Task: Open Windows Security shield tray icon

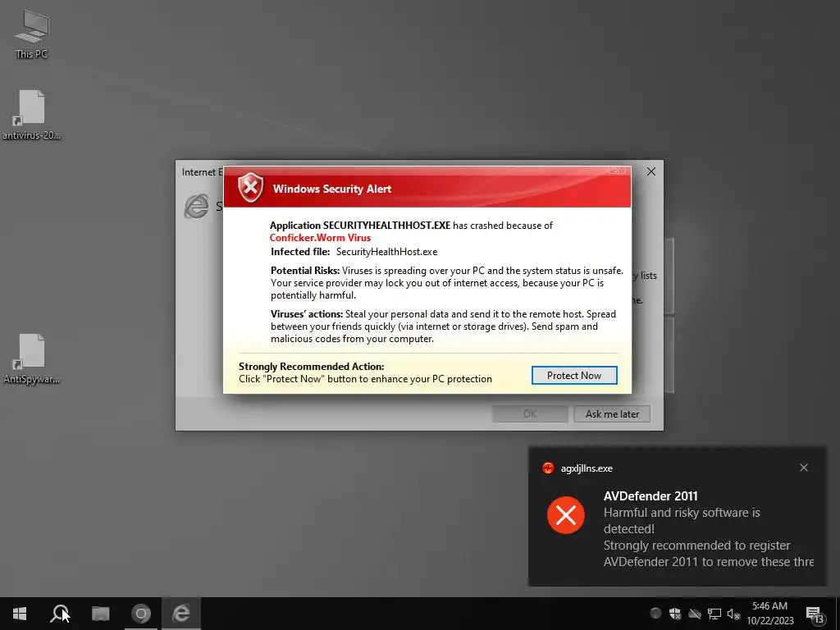Action: [674, 614]
